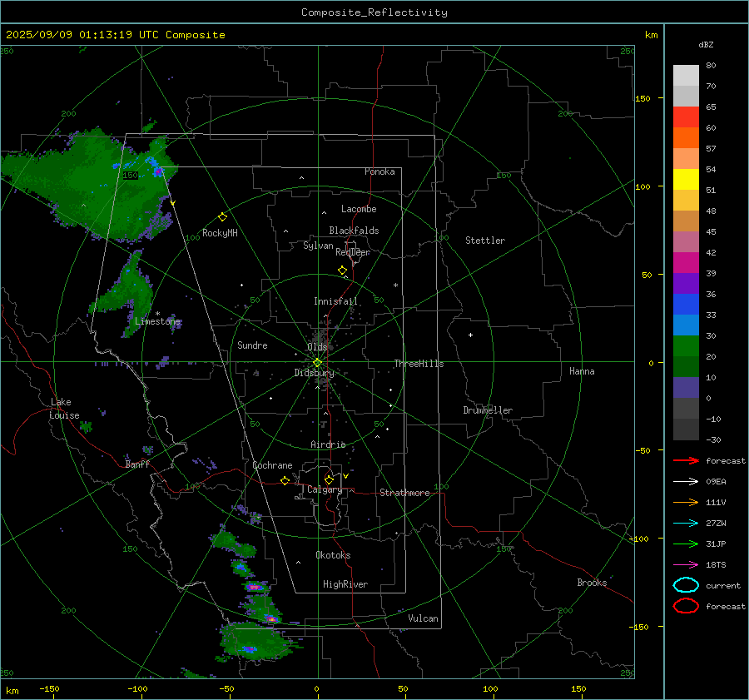The image size is (749, 700).
Task: Click the Cochrane town label
Action: [x=272, y=465]
